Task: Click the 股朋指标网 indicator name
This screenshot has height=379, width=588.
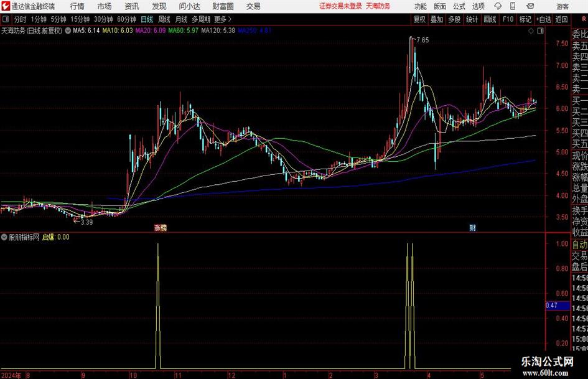Action: click(x=24, y=237)
